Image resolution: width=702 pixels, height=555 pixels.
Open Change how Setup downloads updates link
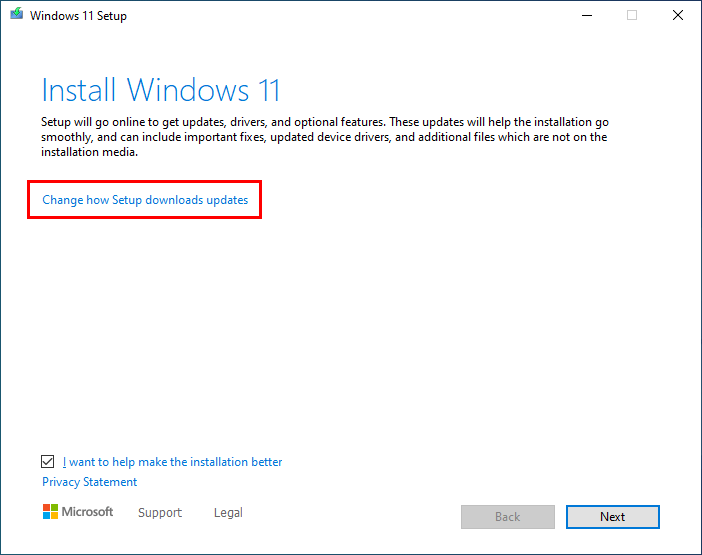point(145,200)
